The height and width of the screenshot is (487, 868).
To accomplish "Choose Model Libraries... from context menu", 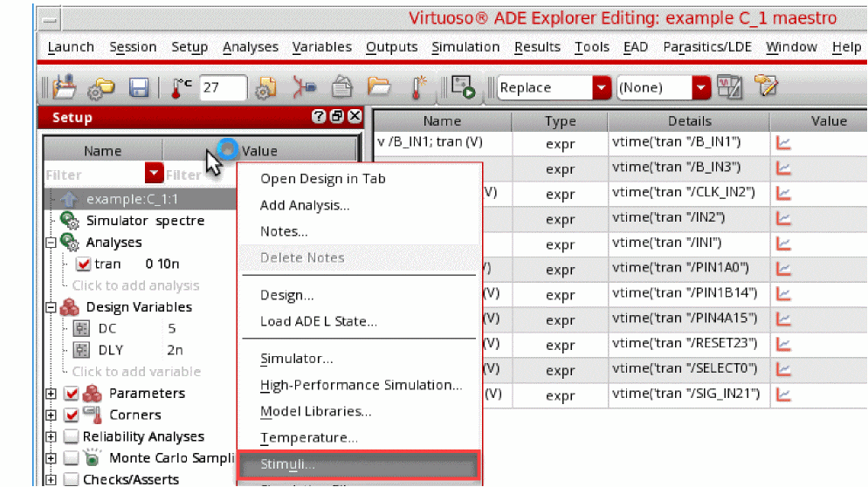I will [x=315, y=411].
